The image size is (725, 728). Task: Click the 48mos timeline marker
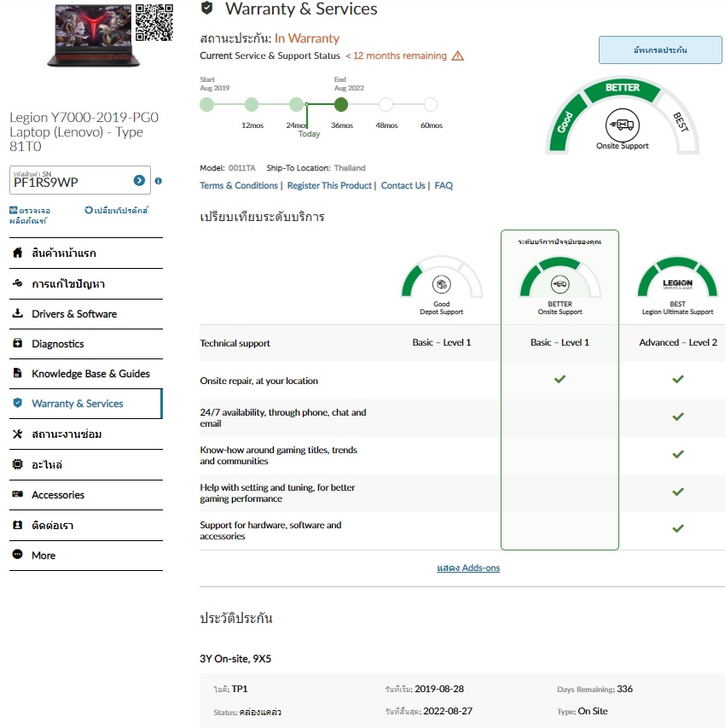(x=386, y=104)
